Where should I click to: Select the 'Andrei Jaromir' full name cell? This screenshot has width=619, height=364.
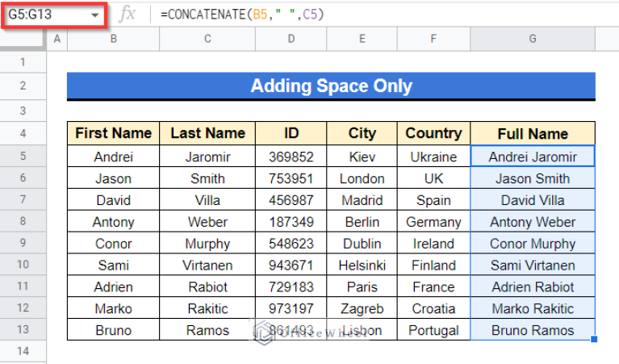tap(533, 157)
